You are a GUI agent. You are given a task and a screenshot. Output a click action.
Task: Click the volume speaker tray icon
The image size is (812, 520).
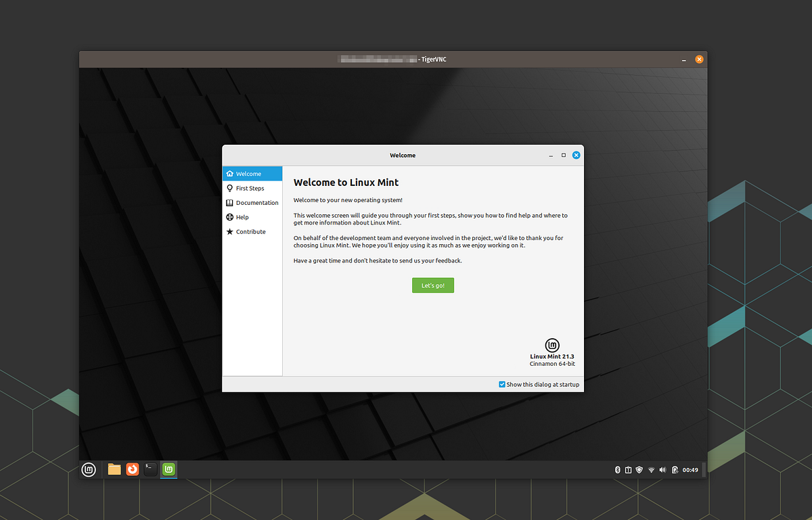(x=662, y=469)
